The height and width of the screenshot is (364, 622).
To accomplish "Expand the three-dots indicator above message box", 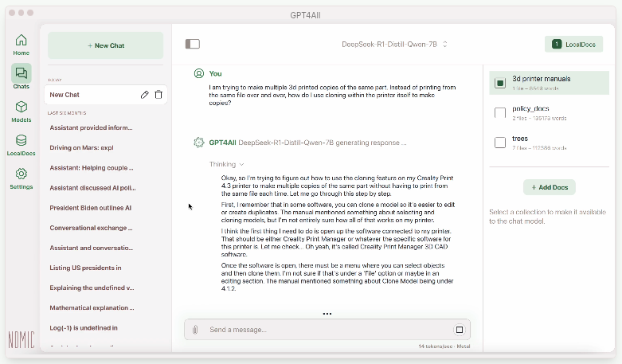I will (x=327, y=314).
